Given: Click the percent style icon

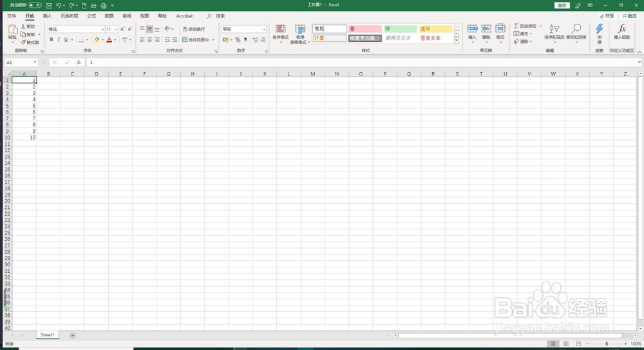Looking at the screenshot, I should click(x=238, y=40).
